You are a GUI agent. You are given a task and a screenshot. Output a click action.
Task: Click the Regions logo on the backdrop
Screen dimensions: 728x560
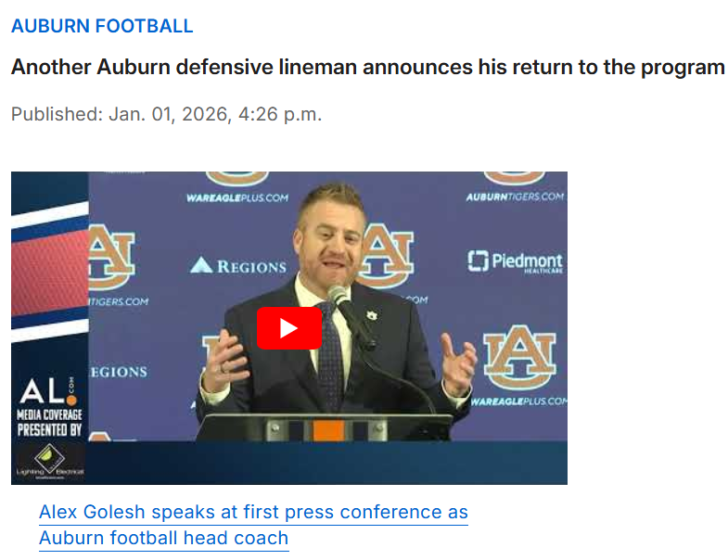coord(238,266)
